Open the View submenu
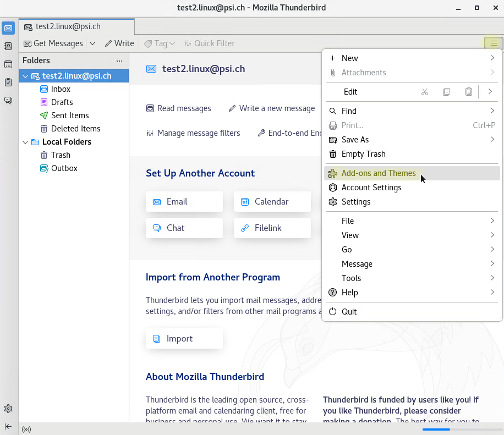Viewport: 504px width, 435px height. pos(412,235)
